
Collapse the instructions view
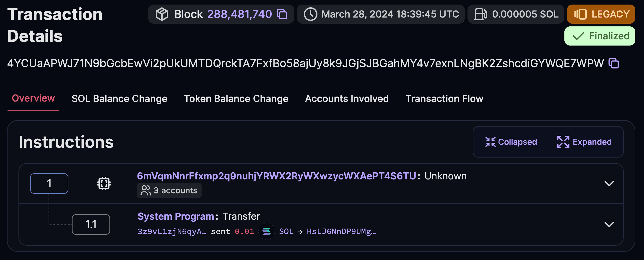click(x=511, y=142)
